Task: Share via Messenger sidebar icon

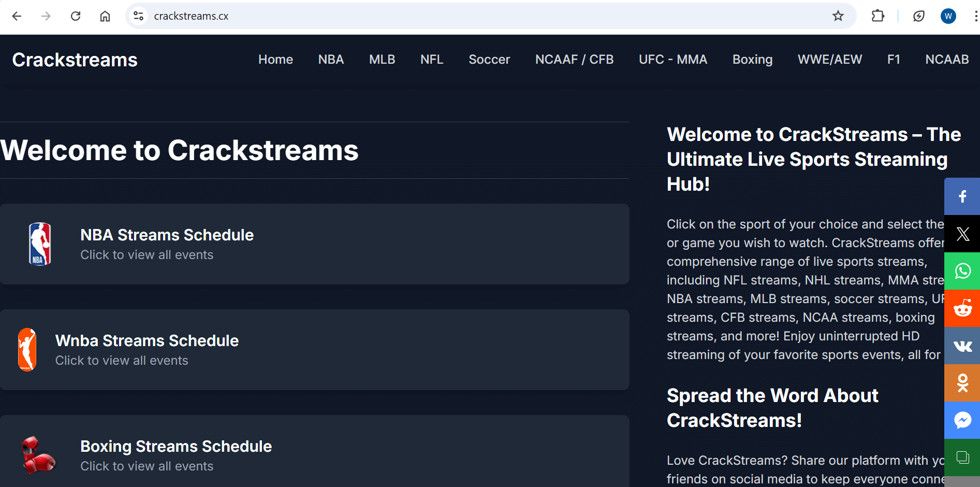Action: tap(962, 420)
